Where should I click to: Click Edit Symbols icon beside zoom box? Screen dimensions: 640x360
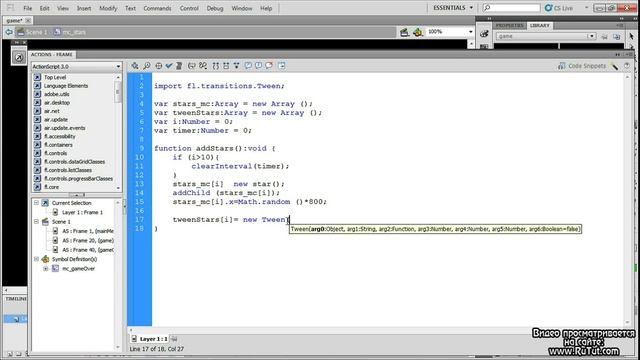(418, 32)
